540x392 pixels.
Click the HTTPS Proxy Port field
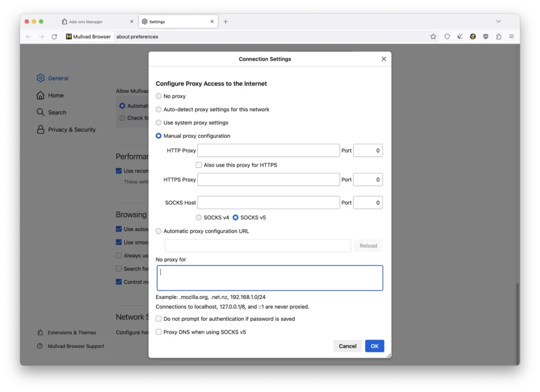point(368,179)
